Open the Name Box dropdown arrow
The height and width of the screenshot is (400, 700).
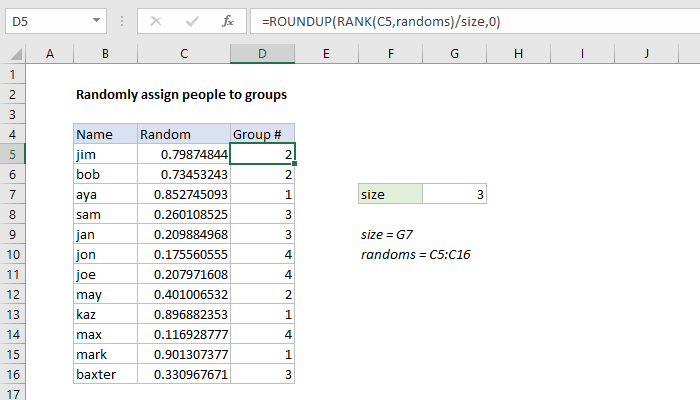pos(94,20)
